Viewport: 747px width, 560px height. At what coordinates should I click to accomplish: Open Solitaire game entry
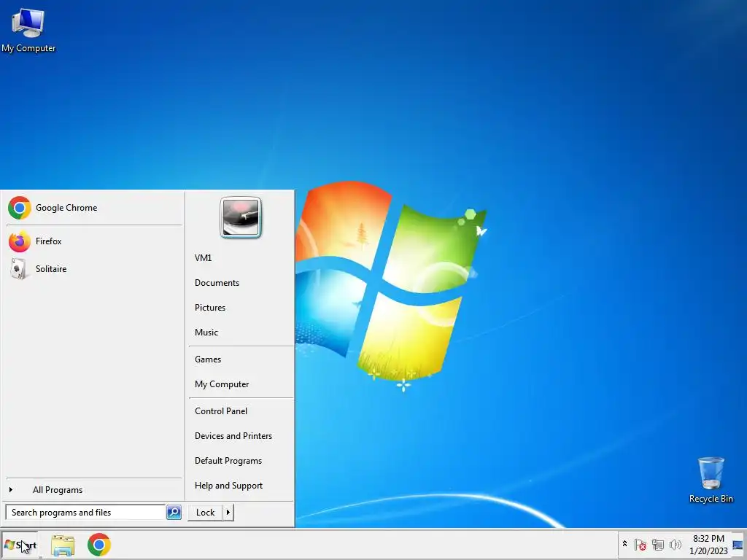point(94,268)
